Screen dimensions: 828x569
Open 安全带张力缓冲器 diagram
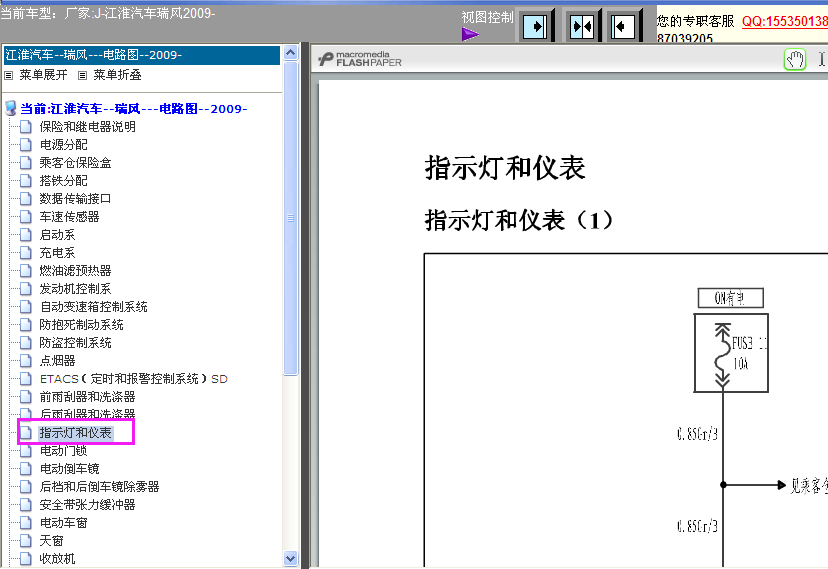click(x=87, y=505)
